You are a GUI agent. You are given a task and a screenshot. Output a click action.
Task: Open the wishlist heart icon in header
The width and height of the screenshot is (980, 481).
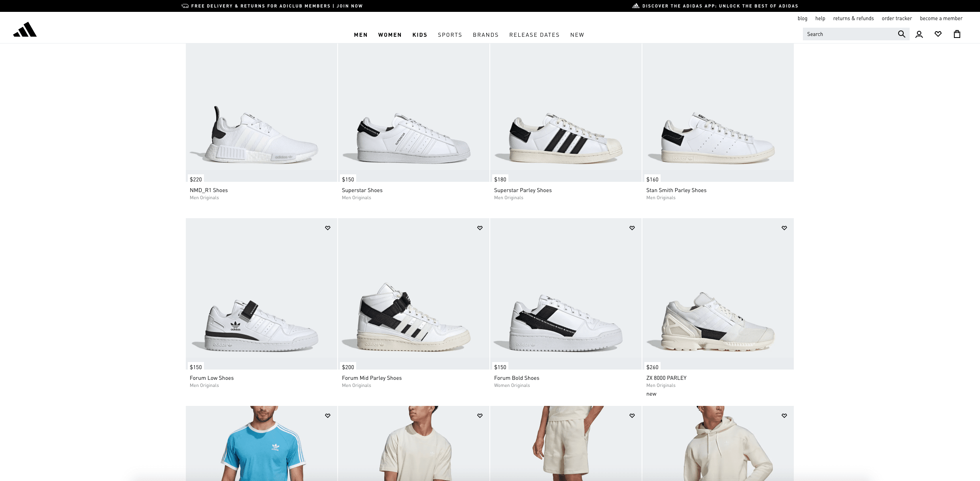[x=938, y=34]
